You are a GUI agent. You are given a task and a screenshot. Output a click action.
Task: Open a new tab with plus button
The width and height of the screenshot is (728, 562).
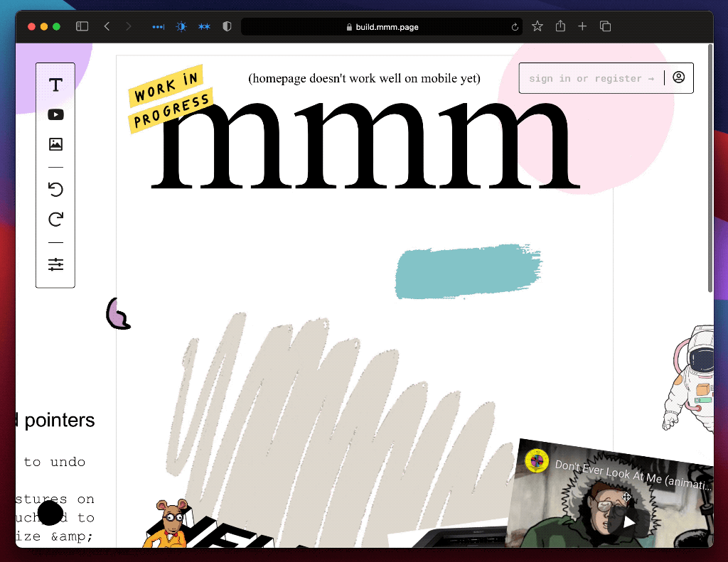[x=582, y=26]
